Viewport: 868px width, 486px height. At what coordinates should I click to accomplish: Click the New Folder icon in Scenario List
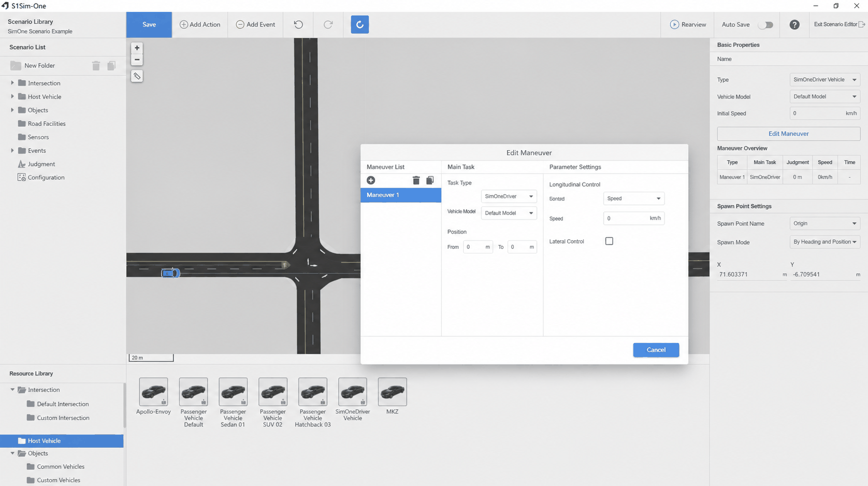[16, 66]
